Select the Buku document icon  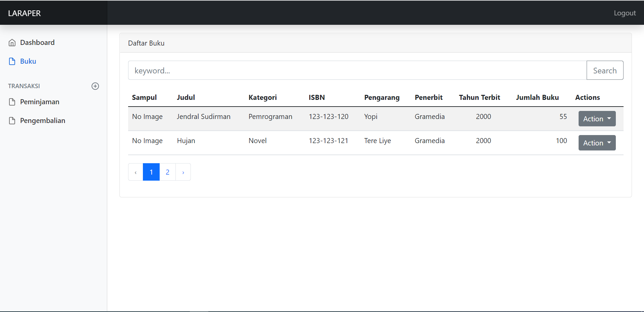(12, 61)
